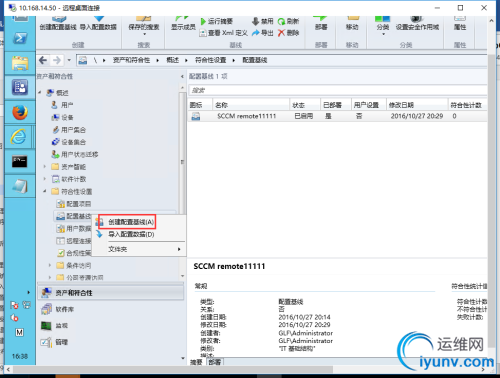Click the 导入配置数据 ribbon button

coord(98,24)
